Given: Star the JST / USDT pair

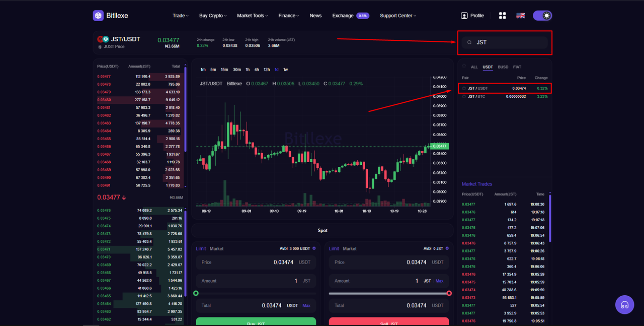Looking at the screenshot, I should (x=464, y=88).
